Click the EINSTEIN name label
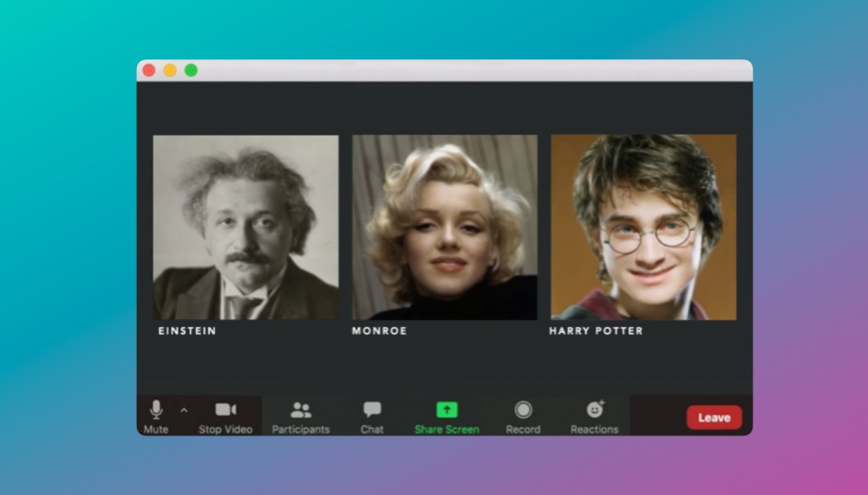868x495 pixels. tap(187, 331)
